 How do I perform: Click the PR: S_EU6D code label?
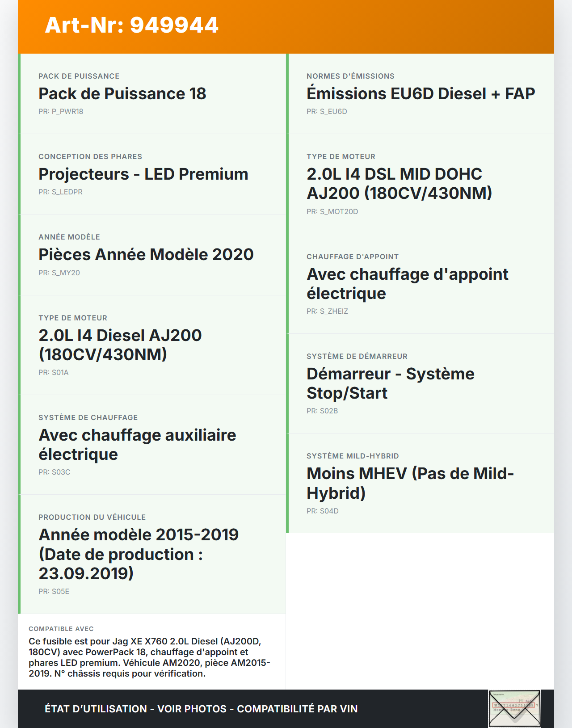click(x=327, y=112)
